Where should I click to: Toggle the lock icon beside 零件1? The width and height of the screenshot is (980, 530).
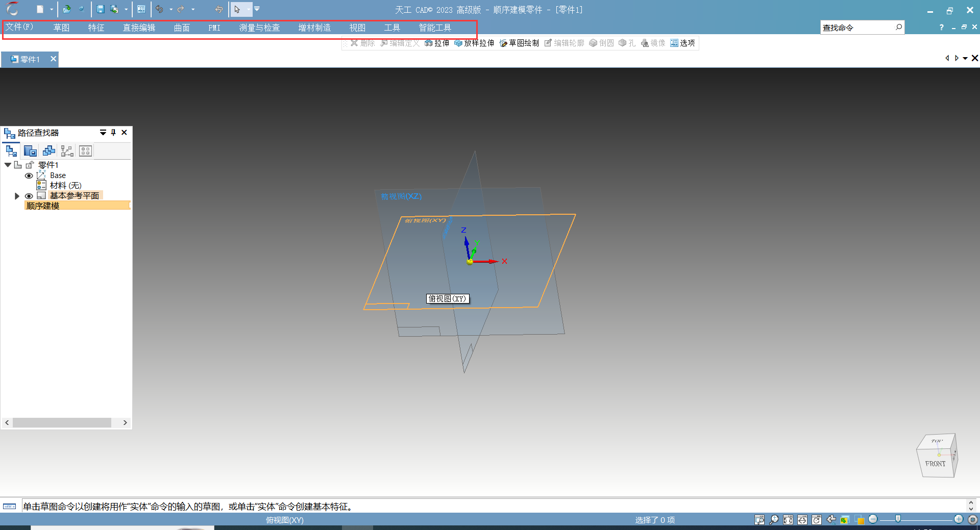pyautogui.click(x=30, y=165)
